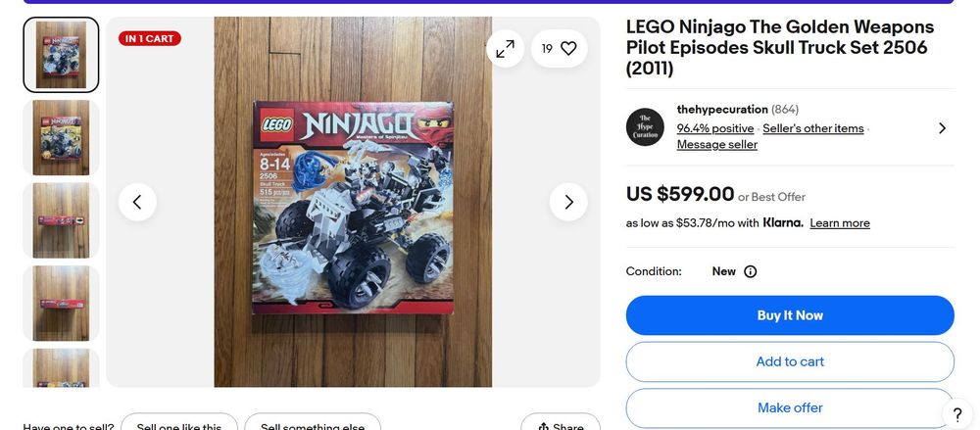The width and height of the screenshot is (980, 430).
Task: Select the second thumbnail image
Action: click(61, 137)
